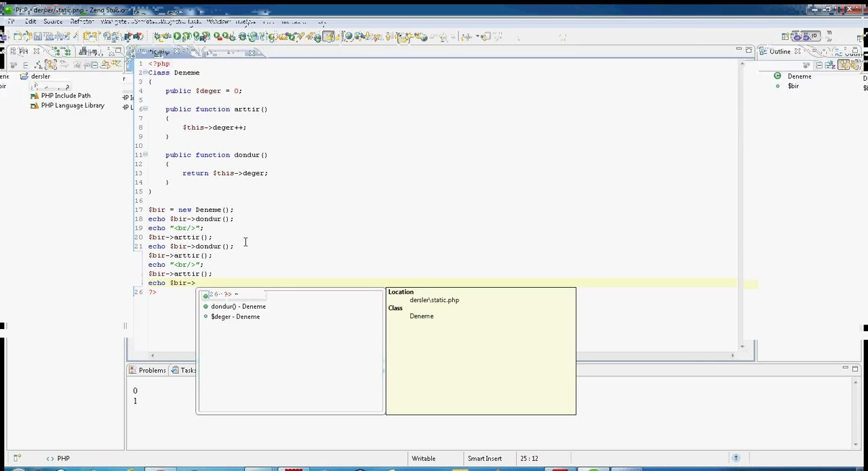Collapse the dondur() function fold
Image resolution: width=868 pixels, height=471 pixels.
coord(145,155)
